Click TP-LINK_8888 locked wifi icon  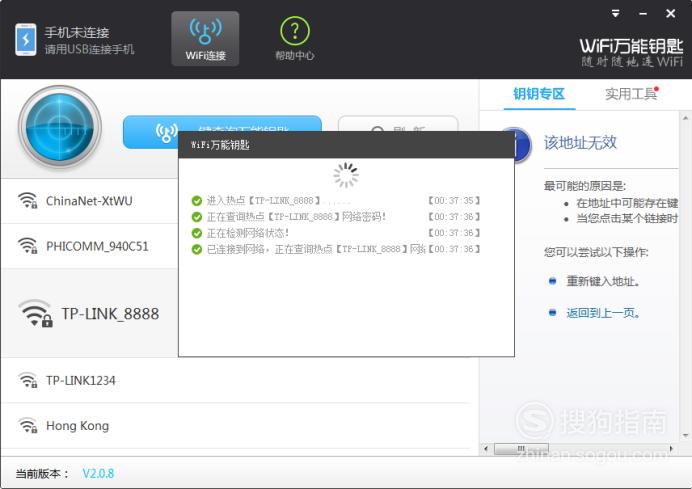click(35, 313)
